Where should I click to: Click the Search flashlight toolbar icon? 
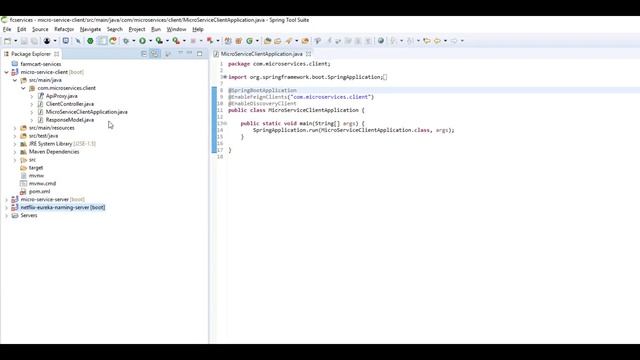[289, 41]
